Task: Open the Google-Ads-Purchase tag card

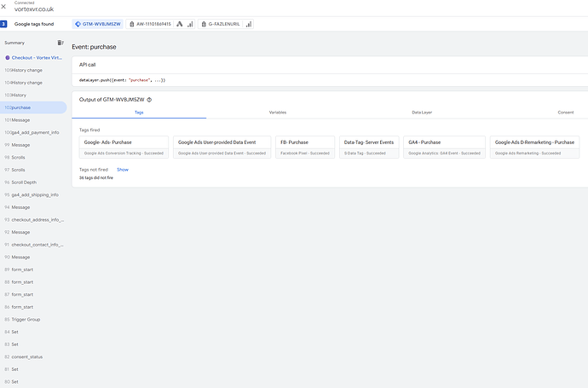Action: [x=124, y=147]
